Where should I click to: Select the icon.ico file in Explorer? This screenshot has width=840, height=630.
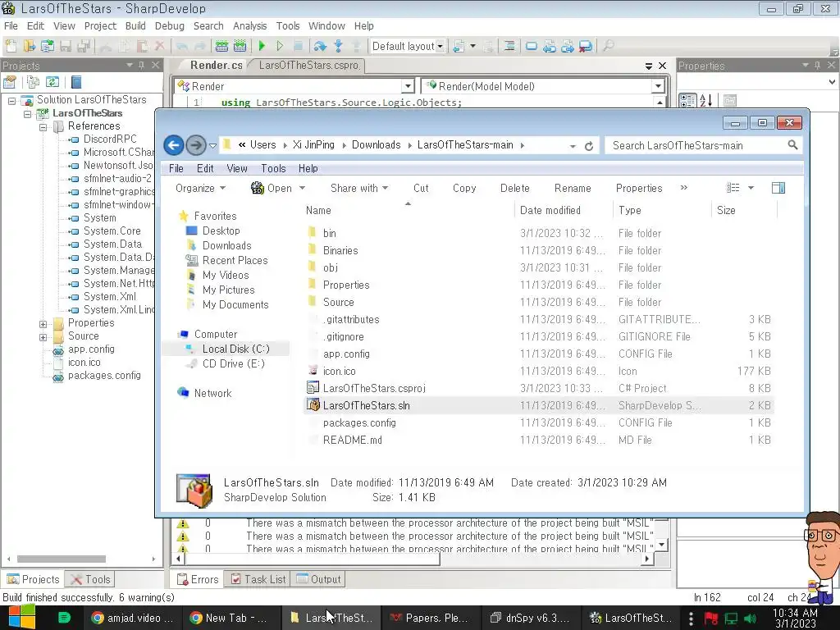point(339,372)
